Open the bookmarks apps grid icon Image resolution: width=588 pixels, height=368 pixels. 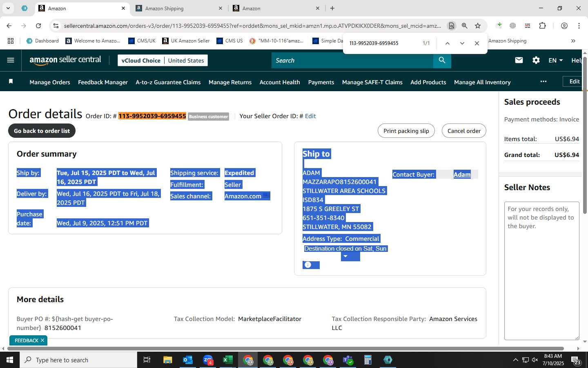(x=11, y=41)
